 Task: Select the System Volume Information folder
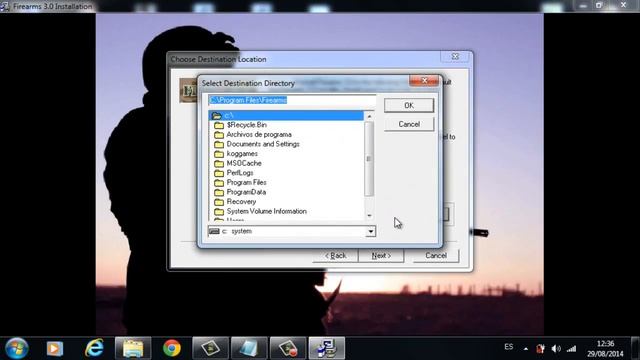(267, 211)
